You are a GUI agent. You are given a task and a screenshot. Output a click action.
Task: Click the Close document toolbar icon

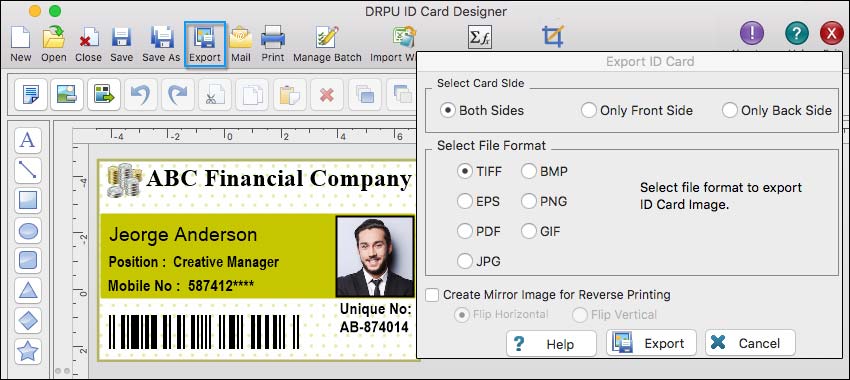[88, 43]
